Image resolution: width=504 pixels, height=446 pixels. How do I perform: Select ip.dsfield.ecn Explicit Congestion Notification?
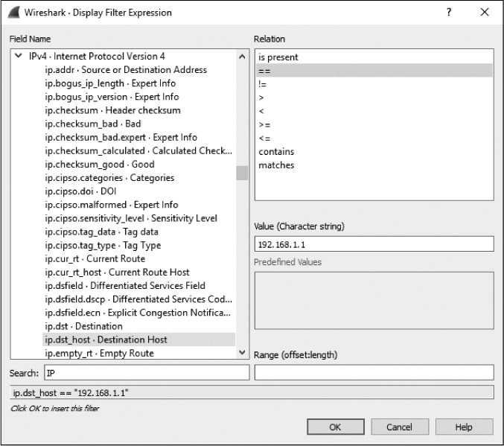pos(138,313)
